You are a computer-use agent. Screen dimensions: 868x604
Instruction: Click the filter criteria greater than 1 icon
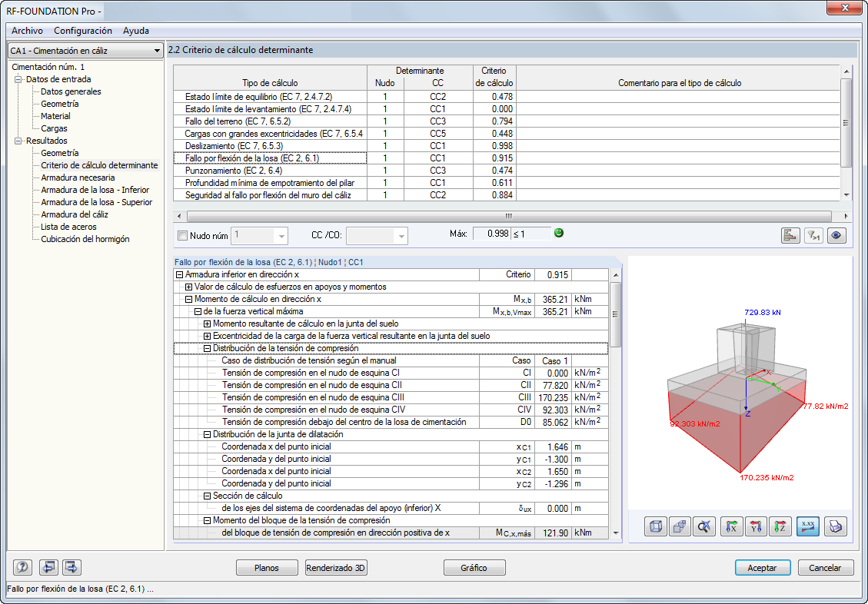coord(813,236)
